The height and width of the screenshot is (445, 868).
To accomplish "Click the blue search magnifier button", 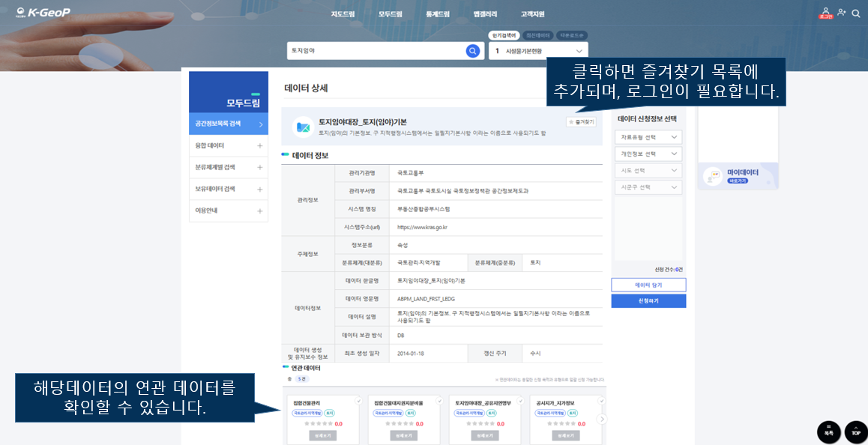I will [472, 51].
